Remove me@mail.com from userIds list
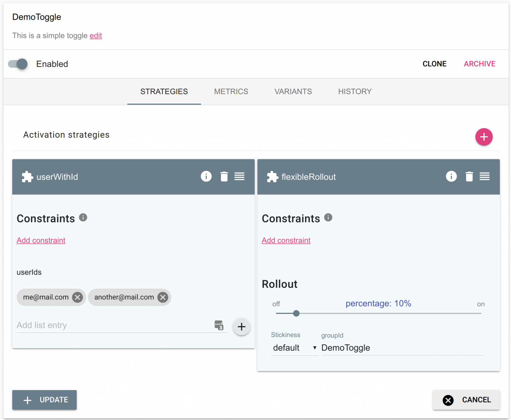 (x=78, y=297)
